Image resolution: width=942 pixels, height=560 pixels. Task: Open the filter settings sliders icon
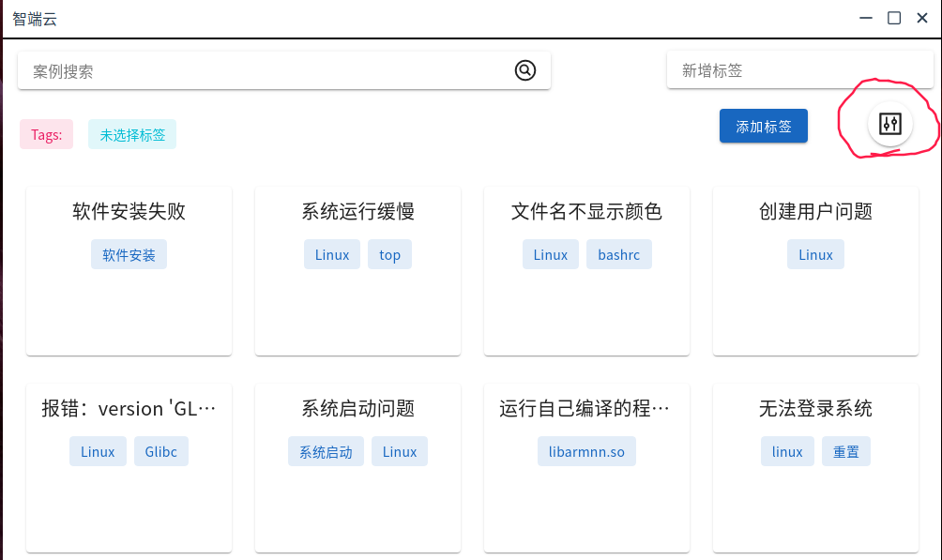pos(889,124)
